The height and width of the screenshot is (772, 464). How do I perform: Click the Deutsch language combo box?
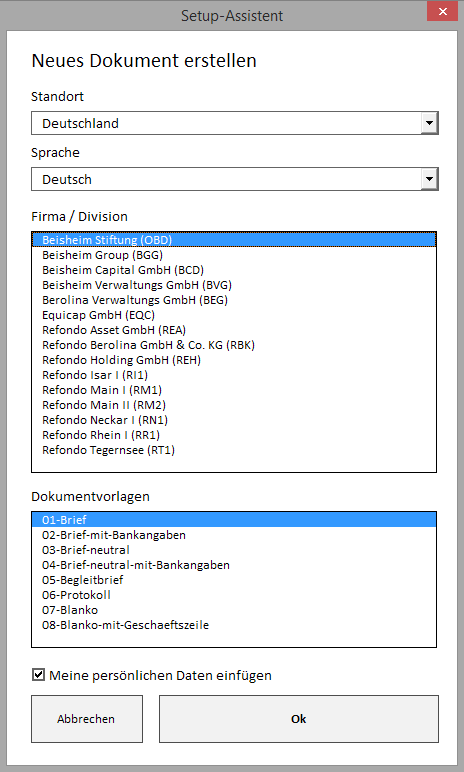coord(234,179)
